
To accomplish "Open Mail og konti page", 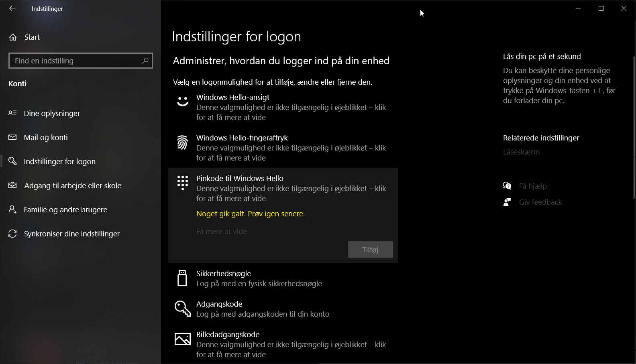I will (80, 137).
